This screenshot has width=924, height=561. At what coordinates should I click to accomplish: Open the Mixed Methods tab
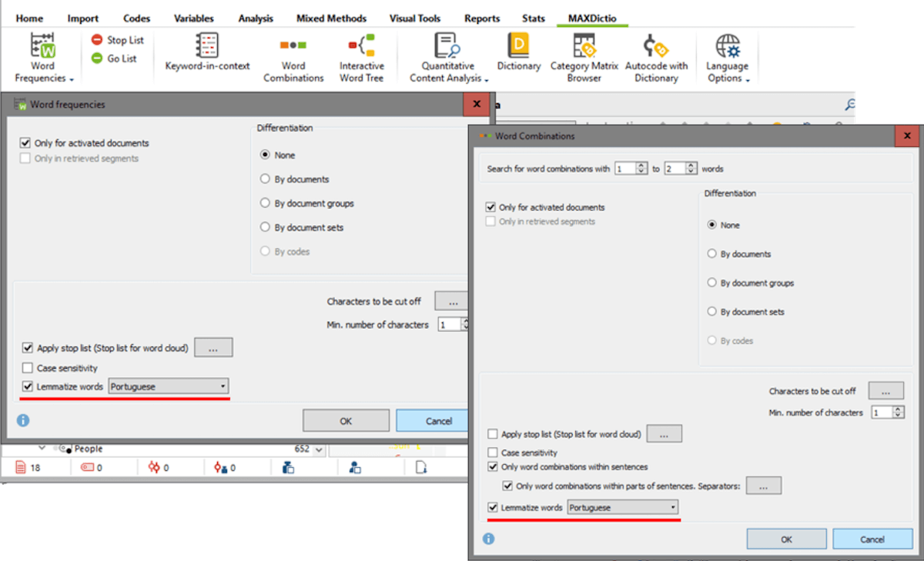pos(331,18)
